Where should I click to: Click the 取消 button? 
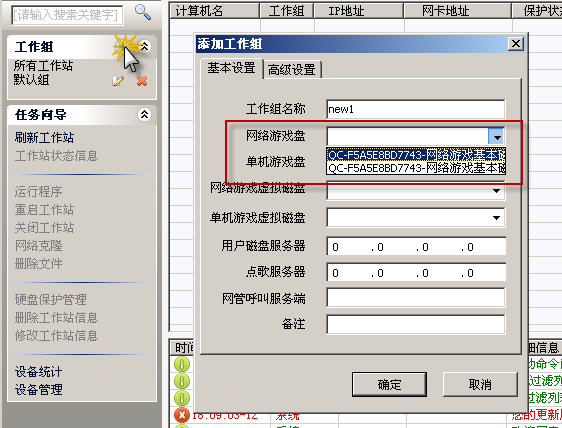[480, 384]
